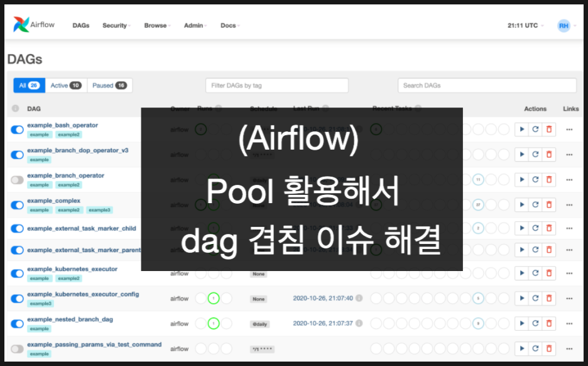
Task: Pause example_external_task_marker_parent toggle
Action: coord(17,250)
